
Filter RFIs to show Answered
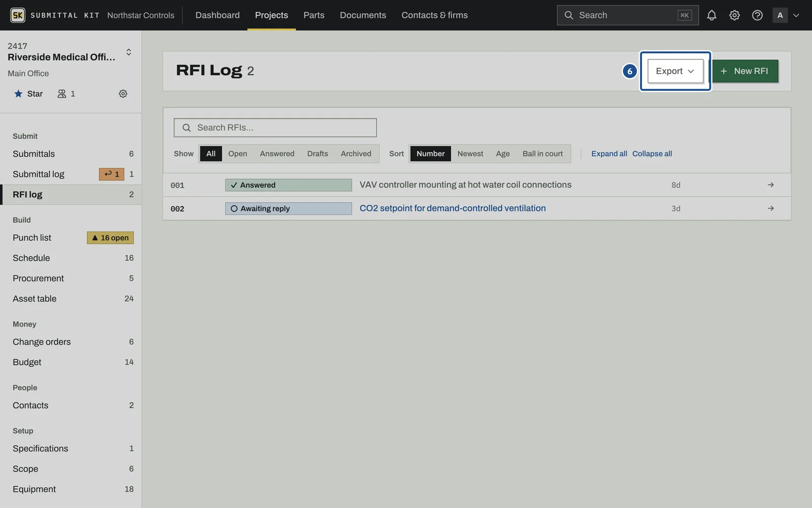click(x=277, y=153)
